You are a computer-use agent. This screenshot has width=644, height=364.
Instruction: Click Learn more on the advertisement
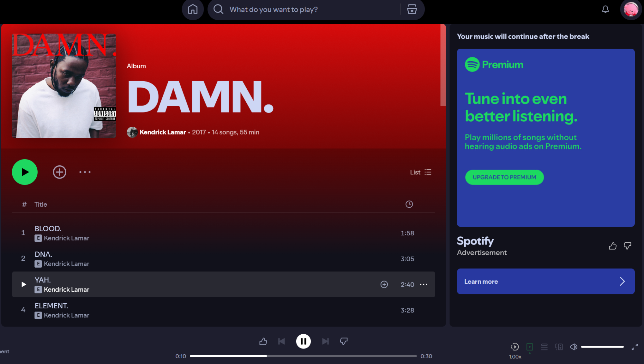tap(545, 281)
